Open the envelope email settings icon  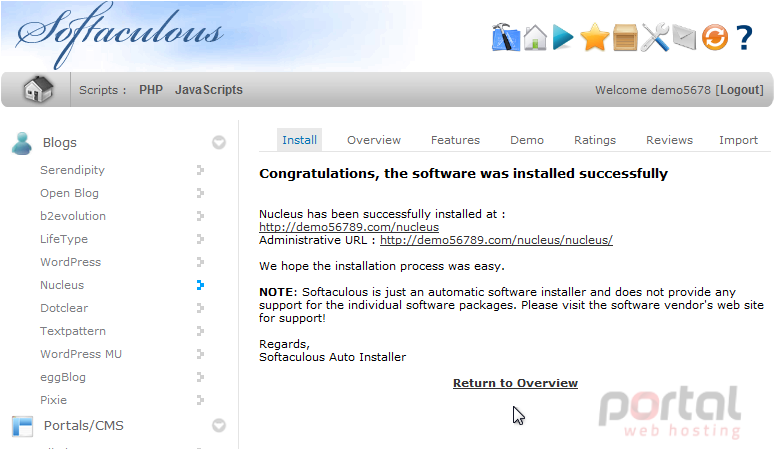(x=684, y=37)
